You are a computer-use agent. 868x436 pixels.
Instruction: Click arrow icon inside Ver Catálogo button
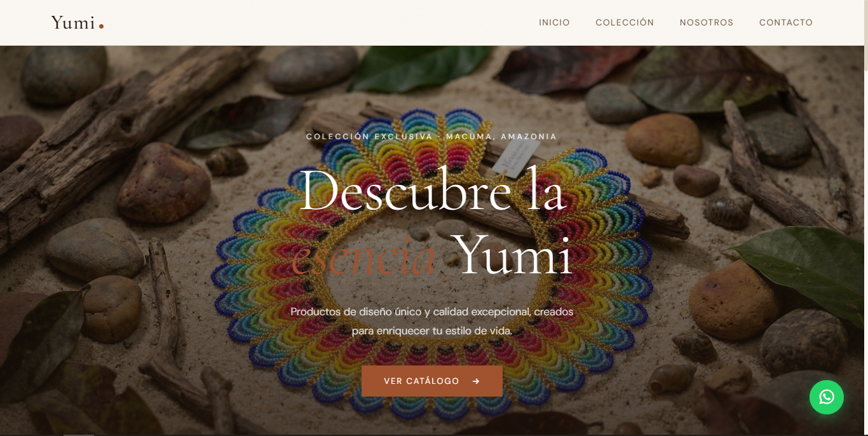[x=476, y=381]
